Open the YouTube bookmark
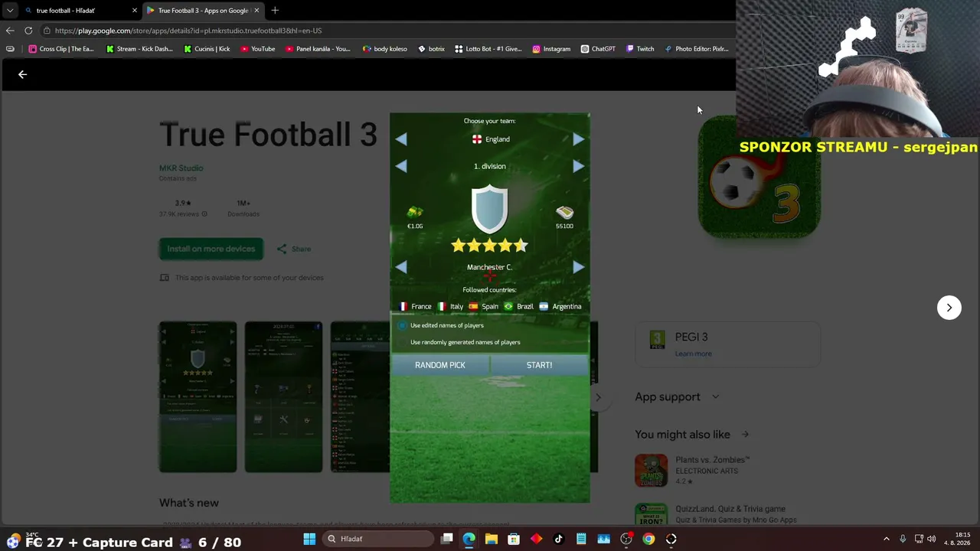Viewport: 980px width, 551px height. [258, 49]
